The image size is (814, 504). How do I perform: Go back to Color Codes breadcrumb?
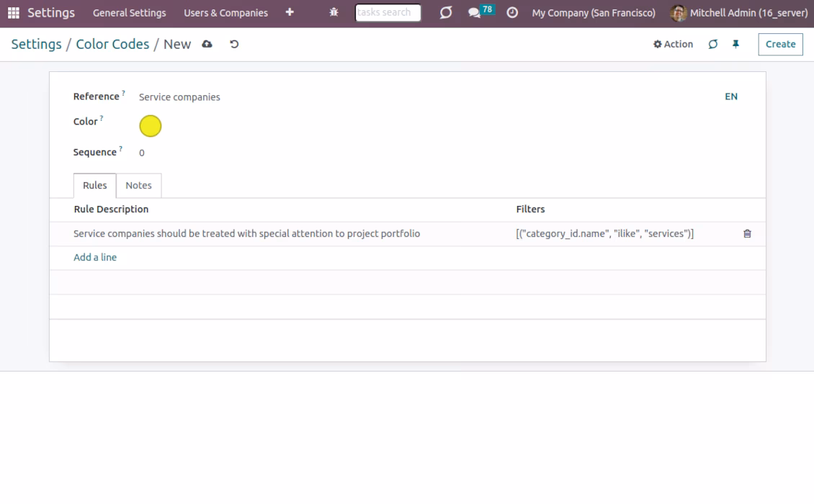[x=112, y=44]
